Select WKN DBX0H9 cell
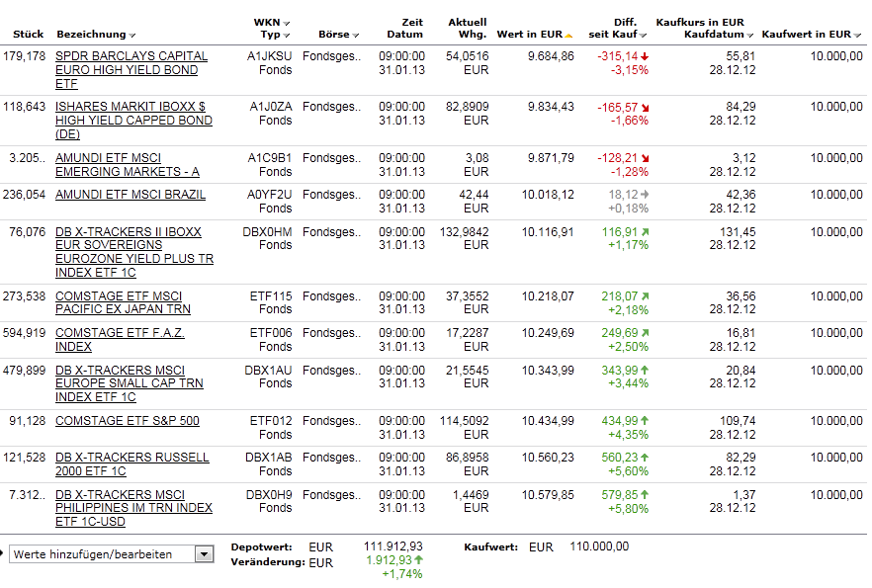The width and height of the screenshot is (872, 588). click(269, 495)
